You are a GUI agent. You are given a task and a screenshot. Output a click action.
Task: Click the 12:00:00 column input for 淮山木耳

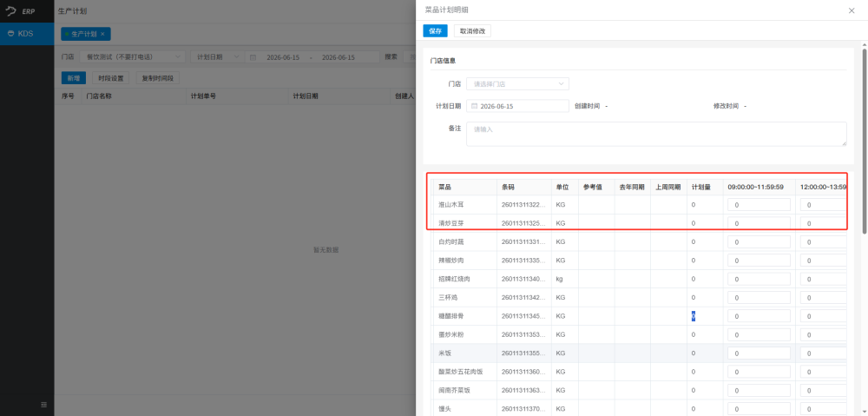tap(823, 205)
